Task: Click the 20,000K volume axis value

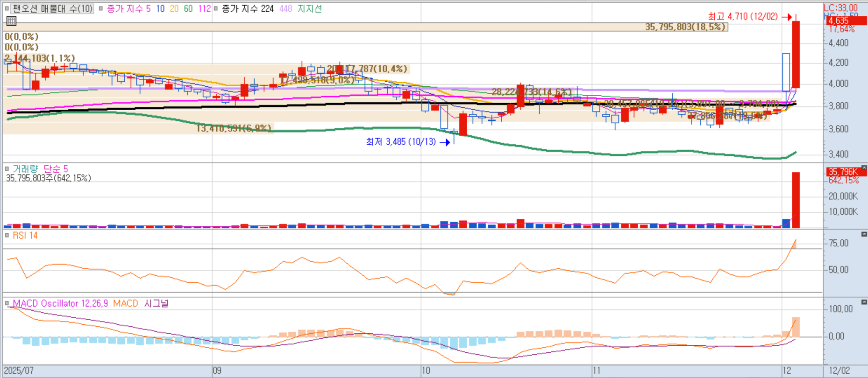Action: pyautogui.click(x=843, y=196)
